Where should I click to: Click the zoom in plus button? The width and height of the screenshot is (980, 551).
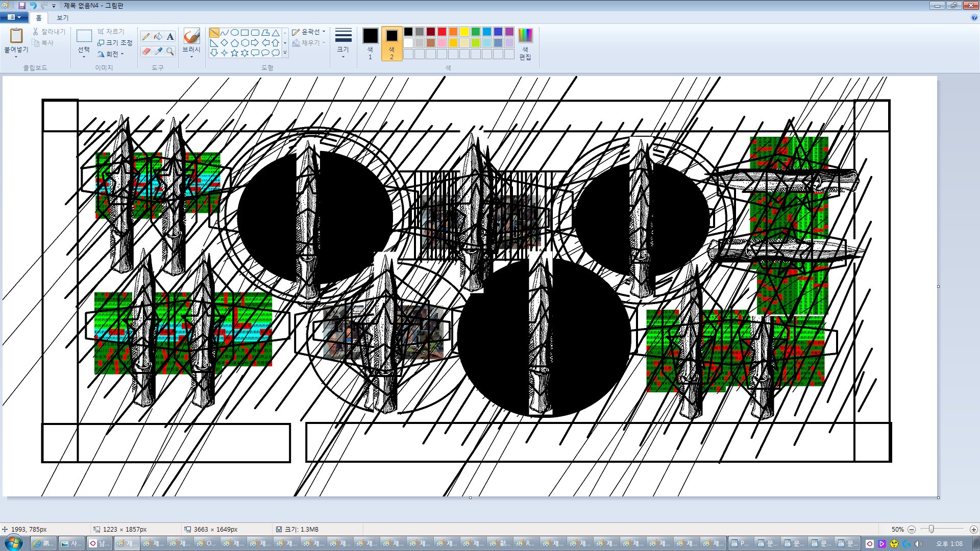coord(973,530)
